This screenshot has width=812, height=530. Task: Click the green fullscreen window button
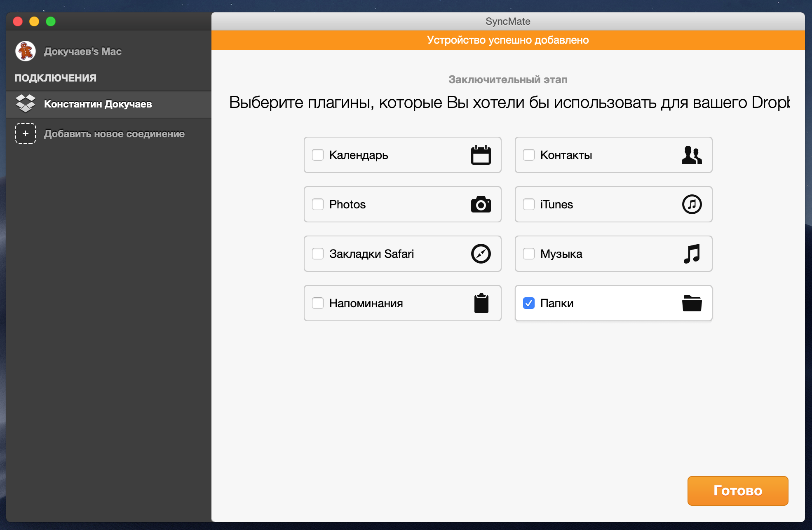point(51,21)
